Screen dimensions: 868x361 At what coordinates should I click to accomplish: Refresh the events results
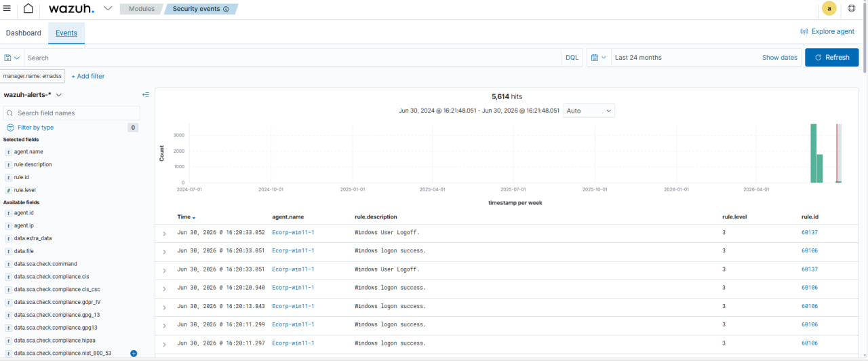point(831,58)
